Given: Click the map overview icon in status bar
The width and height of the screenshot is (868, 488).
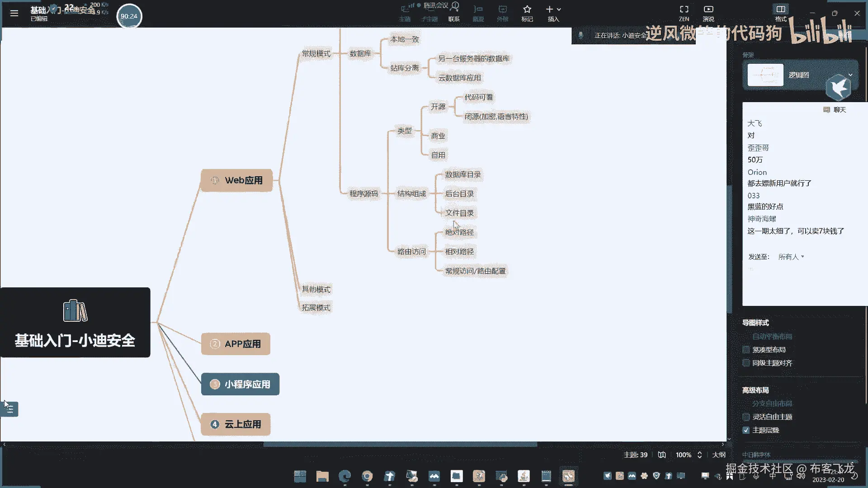Looking at the screenshot, I should [x=662, y=455].
